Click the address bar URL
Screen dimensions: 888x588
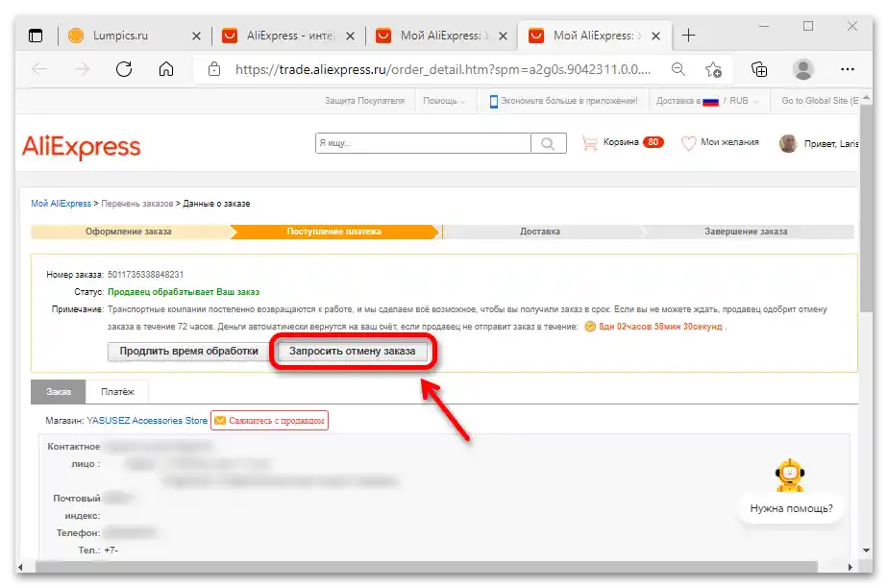pyautogui.click(x=443, y=69)
